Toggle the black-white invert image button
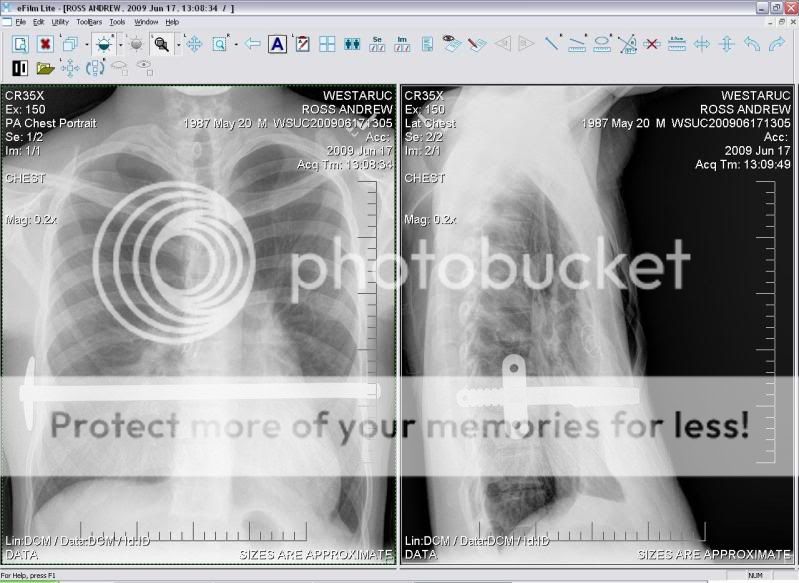 point(20,68)
